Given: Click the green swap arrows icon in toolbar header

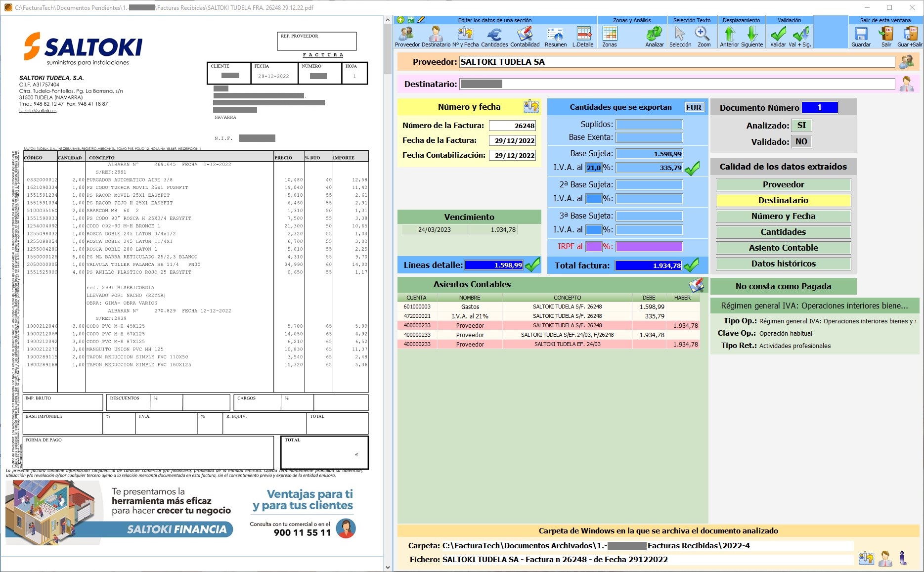Looking at the screenshot, I should pos(411,20).
